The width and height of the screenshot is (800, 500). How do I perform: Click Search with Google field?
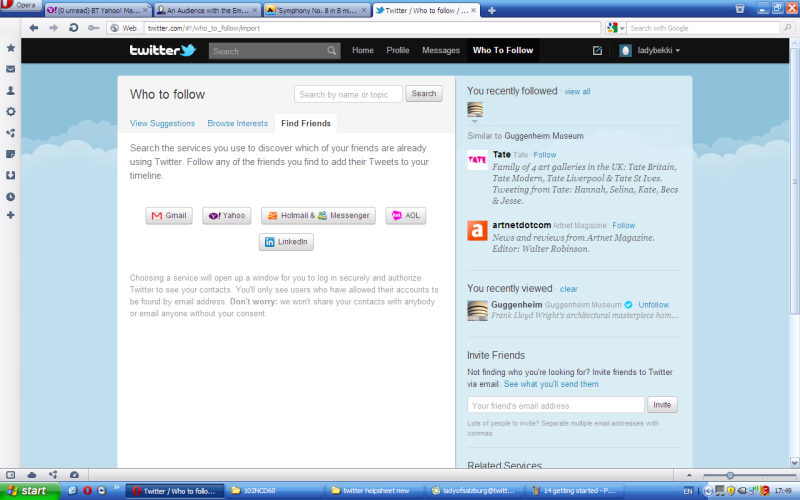tap(704, 28)
